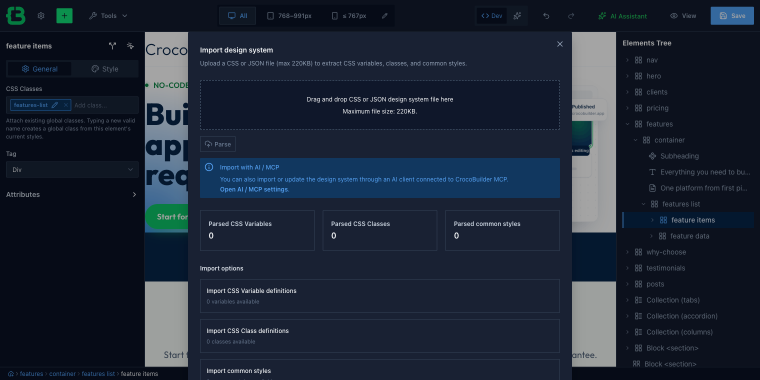Open the Tag dropdown showing Div
The height and width of the screenshot is (380, 760).
pyautogui.click(x=72, y=170)
